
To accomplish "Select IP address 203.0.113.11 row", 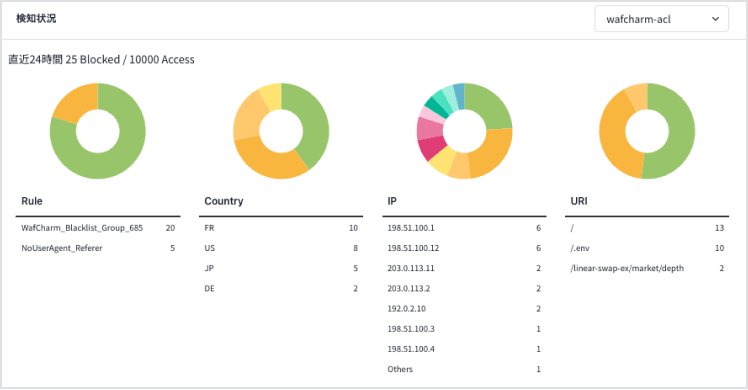I will [464, 268].
